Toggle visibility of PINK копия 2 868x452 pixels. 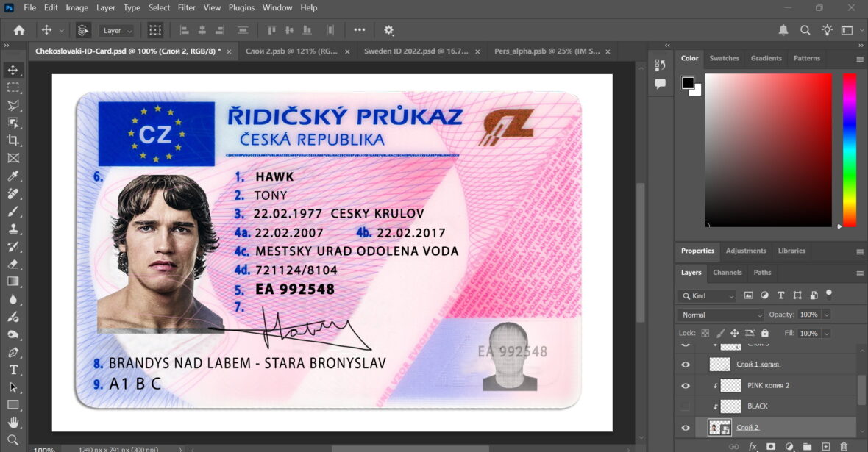(x=685, y=385)
